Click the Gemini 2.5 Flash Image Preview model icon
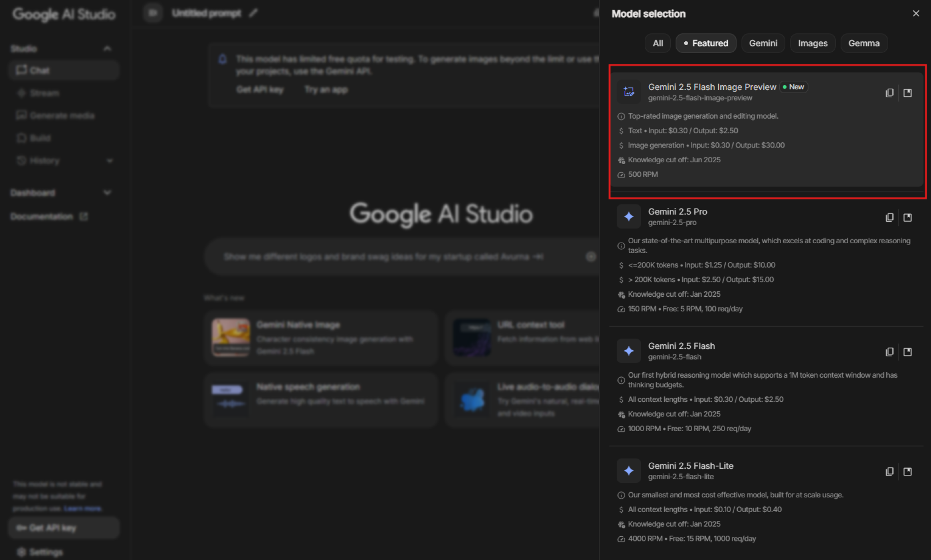Viewport: 931px width, 560px height. coord(629,92)
